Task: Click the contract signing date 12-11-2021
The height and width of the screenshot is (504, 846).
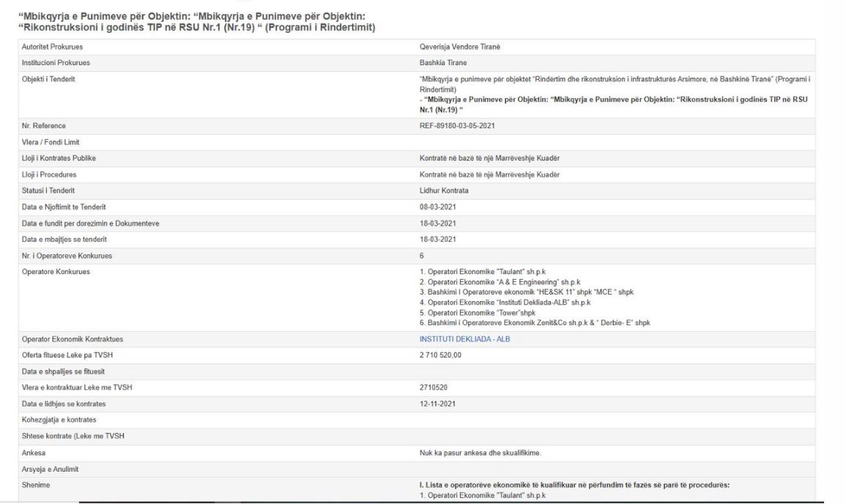Action: (x=428, y=403)
